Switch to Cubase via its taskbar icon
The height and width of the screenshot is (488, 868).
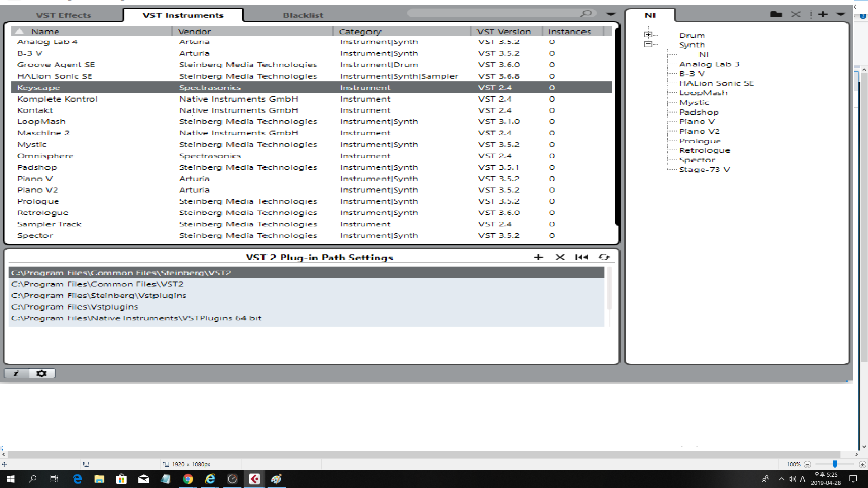click(255, 479)
